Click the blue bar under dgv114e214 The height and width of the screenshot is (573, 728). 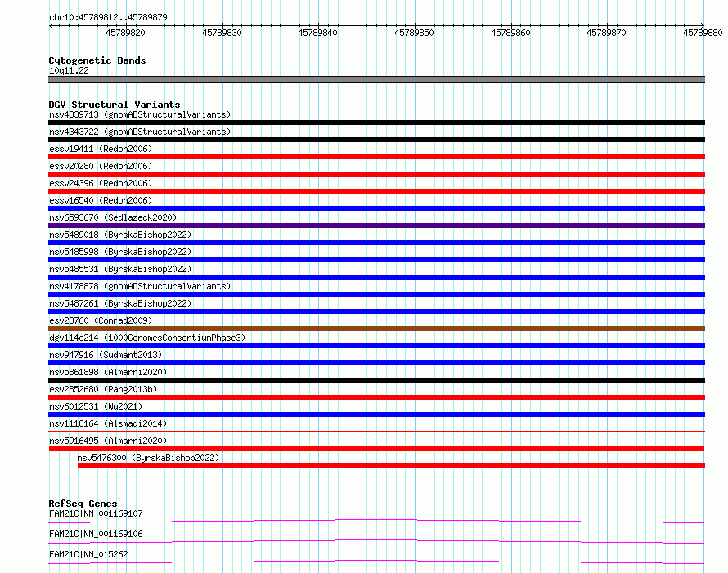(376, 346)
